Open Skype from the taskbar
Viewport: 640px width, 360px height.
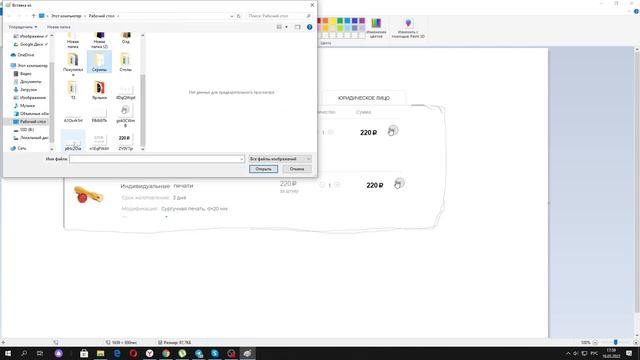click(x=215, y=353)
